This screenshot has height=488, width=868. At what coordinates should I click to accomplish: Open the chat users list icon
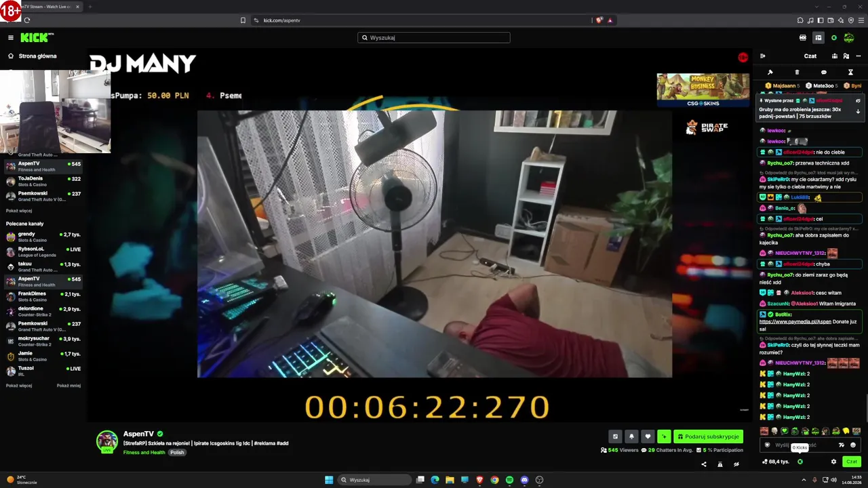tap(846, 56)
